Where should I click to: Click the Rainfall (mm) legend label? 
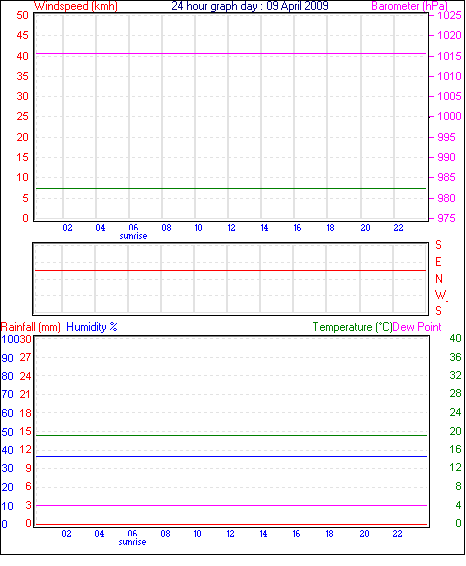[31, 327]
